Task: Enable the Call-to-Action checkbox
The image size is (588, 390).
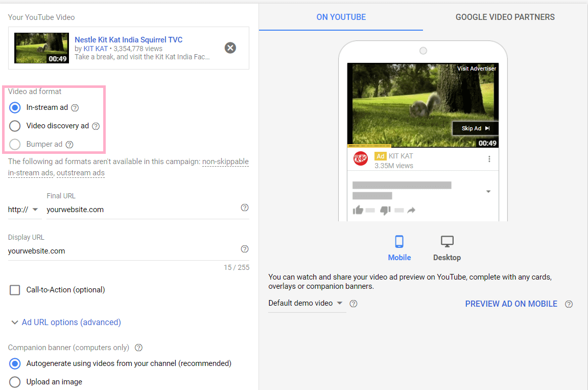Action: 15,290
